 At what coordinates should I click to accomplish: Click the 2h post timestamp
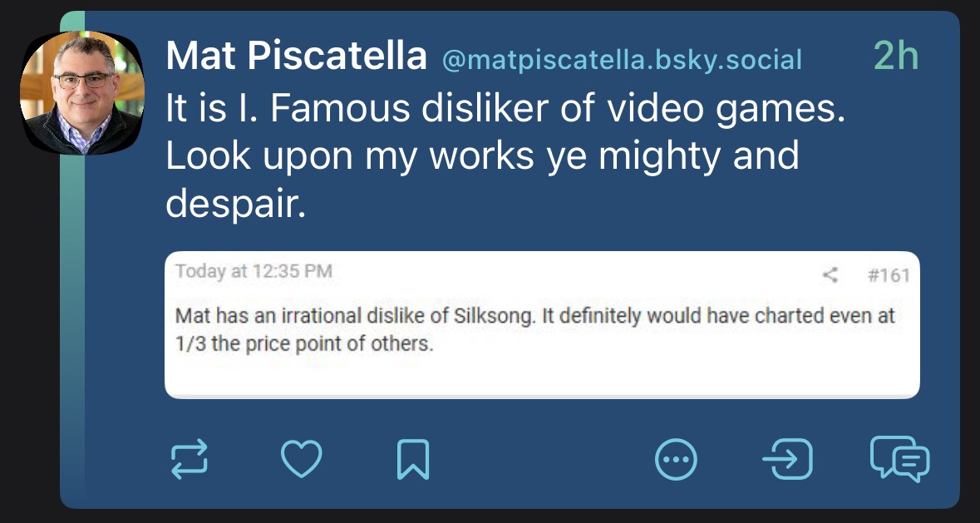[896, 57]
